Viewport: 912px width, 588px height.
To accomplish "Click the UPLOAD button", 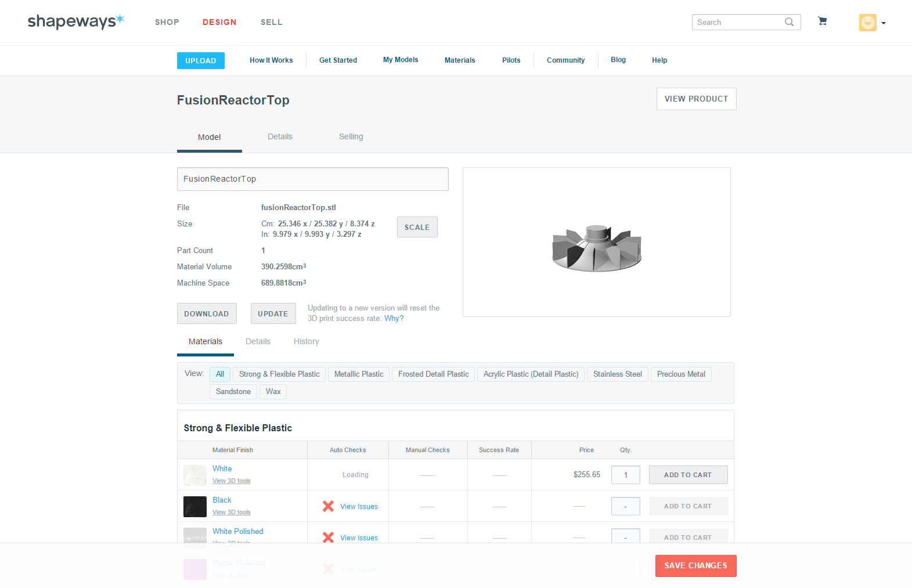I will 201,60.
